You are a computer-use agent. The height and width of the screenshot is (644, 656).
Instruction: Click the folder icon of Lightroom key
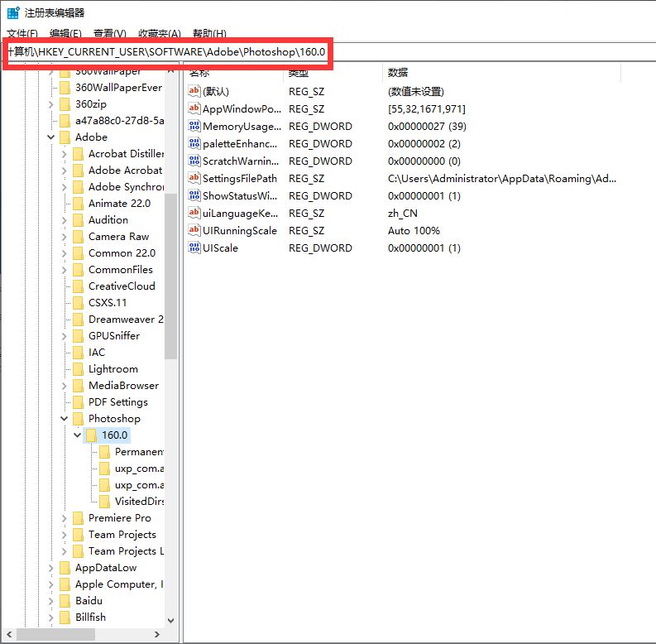pyautogui.click(x=78, y=369)
